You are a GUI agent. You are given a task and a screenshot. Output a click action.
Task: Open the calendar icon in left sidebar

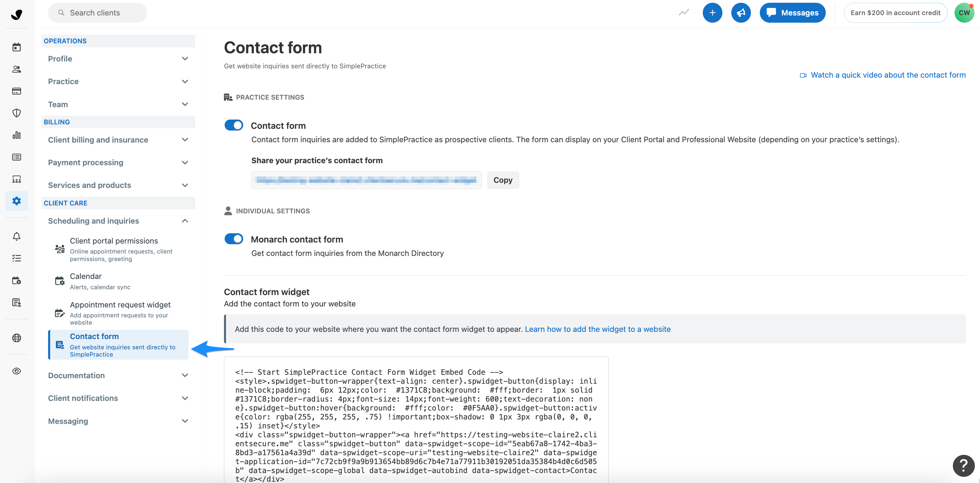tap(16, 47)
